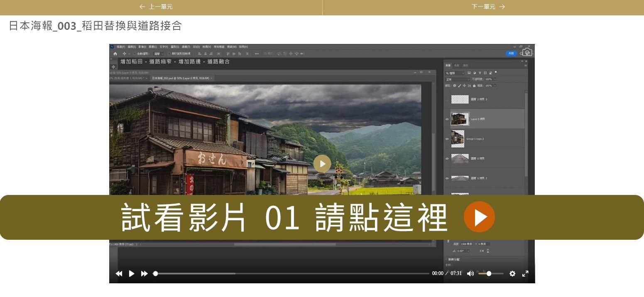
Task: Mute the video using the speaker icon
Action: point(470,273)
